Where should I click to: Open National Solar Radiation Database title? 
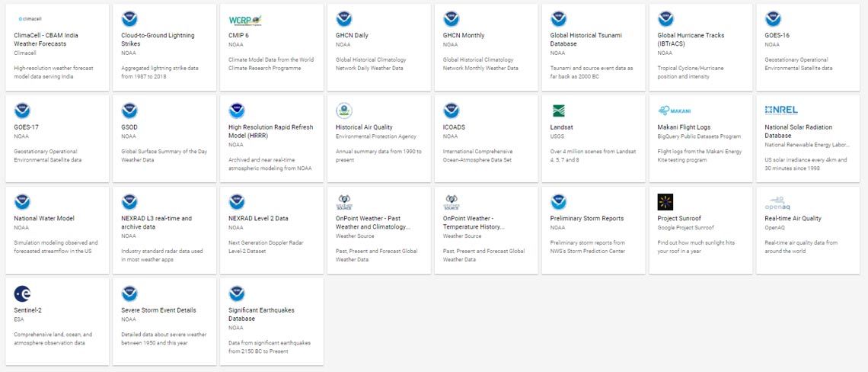[799, 131]
